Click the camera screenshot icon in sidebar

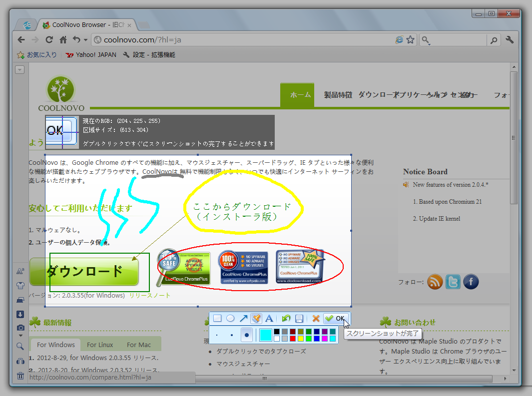pyautogui.click(x=20, y=328)
